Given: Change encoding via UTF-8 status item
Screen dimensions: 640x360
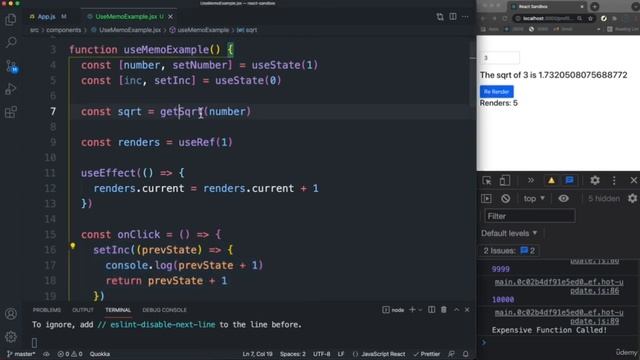Looking at the screenshot, I should tap(322, 354).
